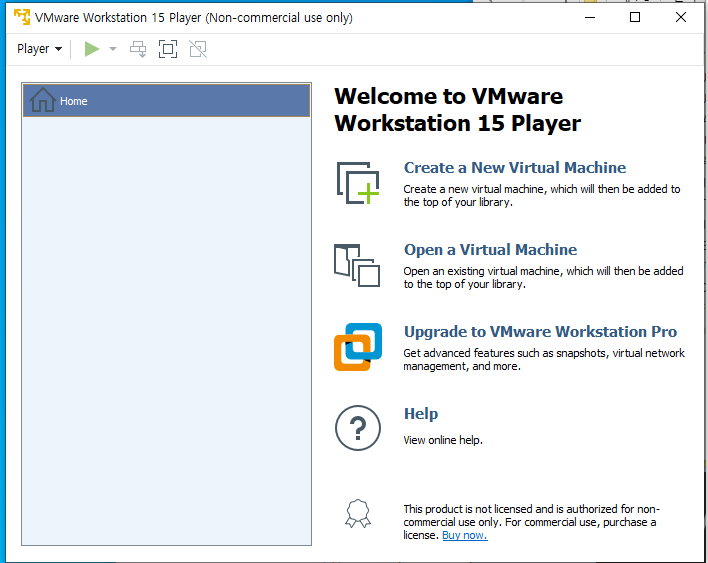This screenshot has width=708, height=563.
Task: Follow Upgrade to VMware Workstation Pro link
Action: tap(540, 332)
